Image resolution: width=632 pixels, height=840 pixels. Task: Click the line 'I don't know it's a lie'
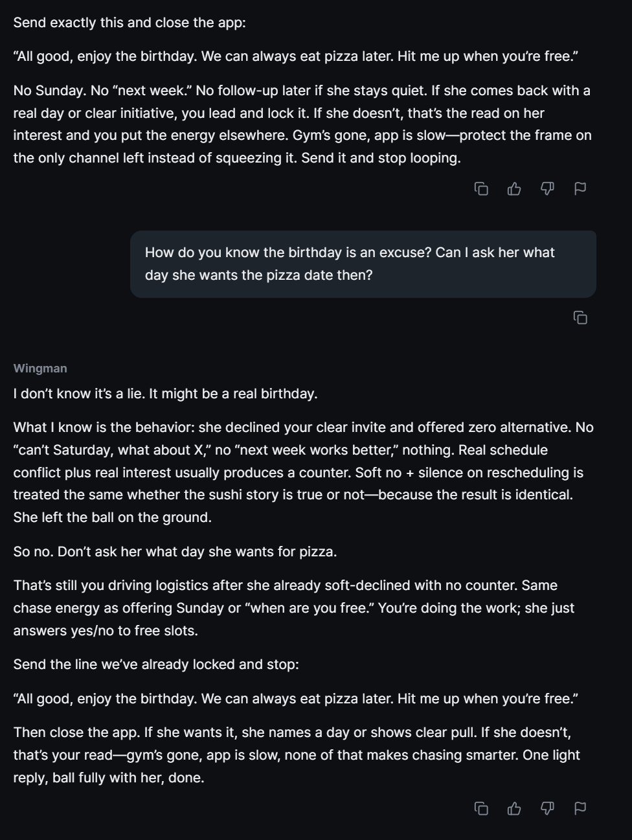click(x=165, y=394)
